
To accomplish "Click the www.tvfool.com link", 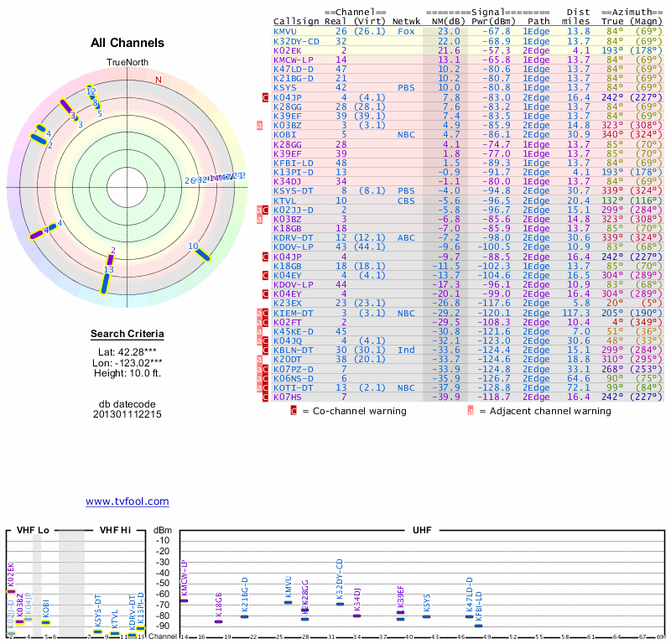I will (127, 501).
